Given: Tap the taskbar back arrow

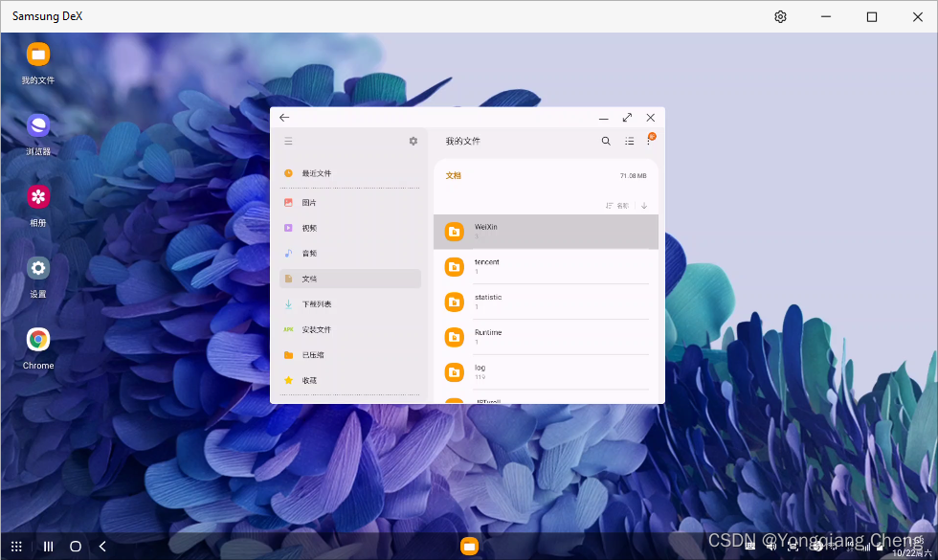Looking at the screenshot, I should click(103, 547).
